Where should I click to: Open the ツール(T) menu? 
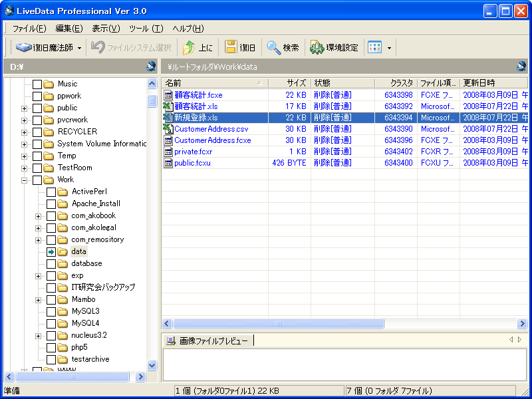(x=146, y=29)
